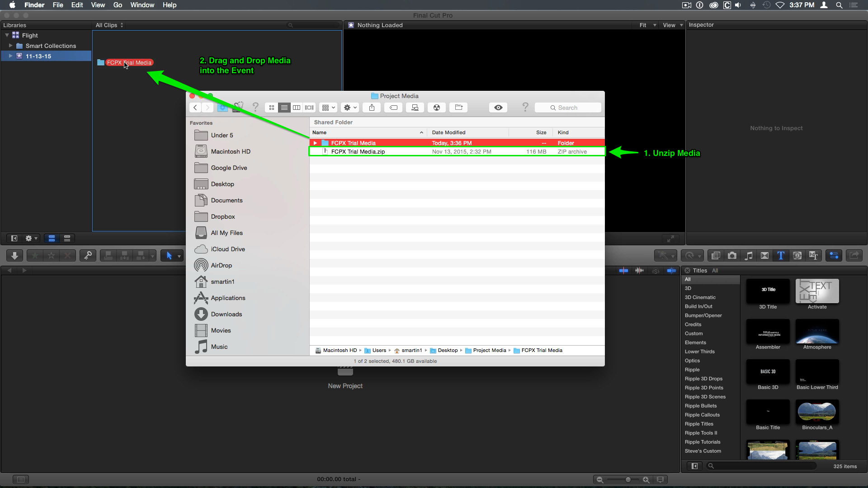
Task: Sort Finder list by Size column
Action: pyautogui.click(x=531, y=132)
